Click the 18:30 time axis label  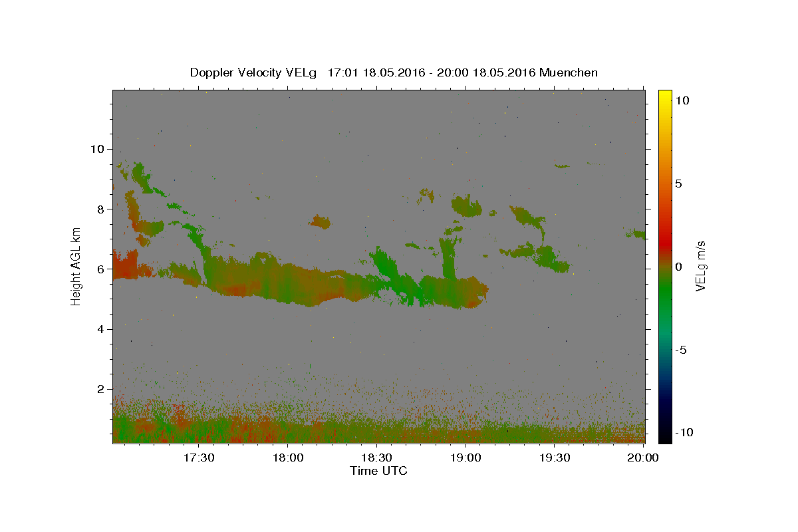pos(378,458)
